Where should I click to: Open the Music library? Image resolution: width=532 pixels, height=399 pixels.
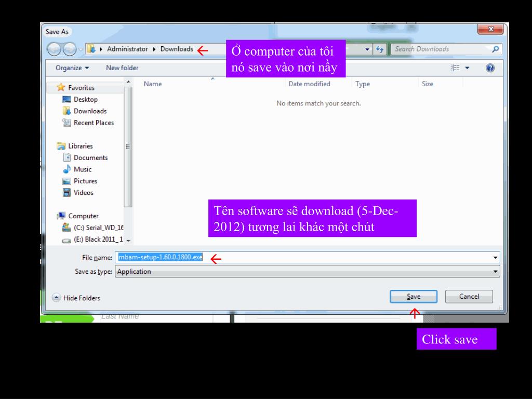click(x=83, y=169)
